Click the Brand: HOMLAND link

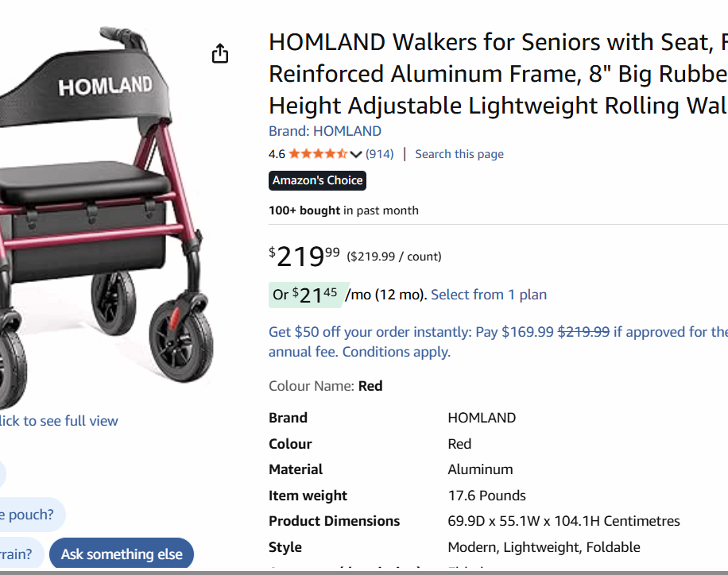click(324, 131)
